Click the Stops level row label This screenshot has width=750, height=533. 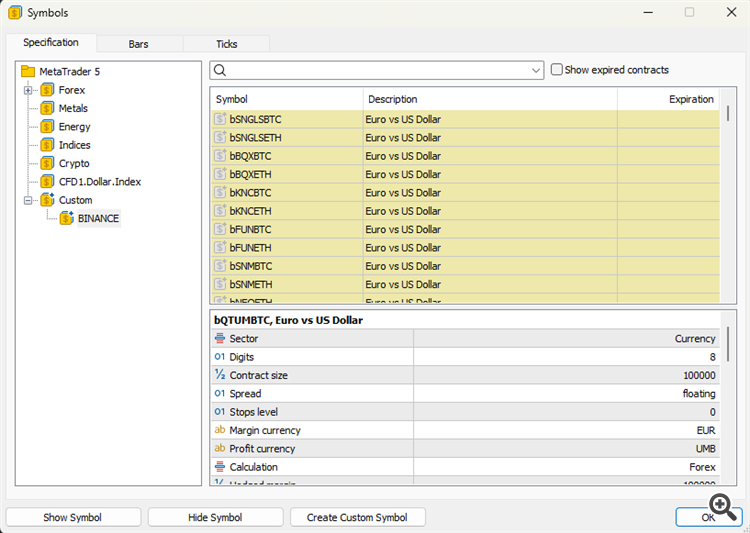click(x=254, y=412)
